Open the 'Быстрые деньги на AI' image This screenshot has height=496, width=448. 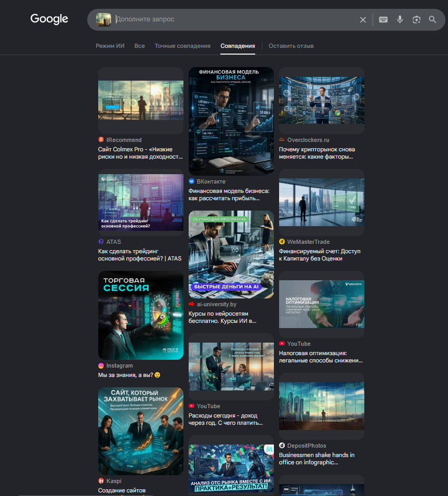coord(231,255)
